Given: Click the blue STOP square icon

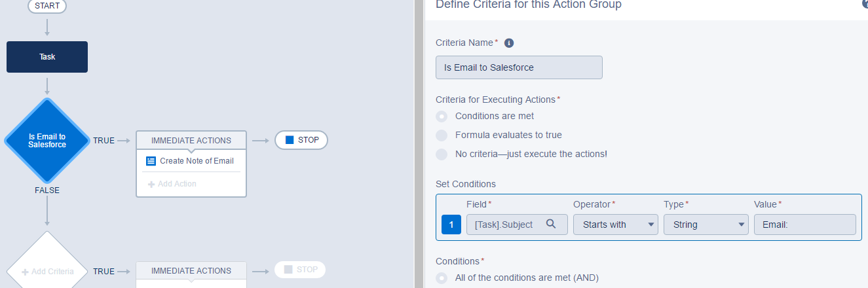Looking at the screenshot, I should pos(290,140).
